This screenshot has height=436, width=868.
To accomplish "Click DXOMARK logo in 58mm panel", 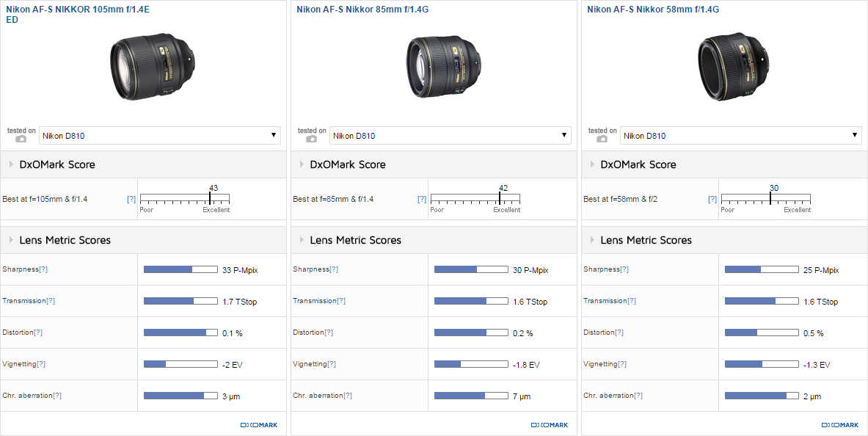I will point(840,425).
